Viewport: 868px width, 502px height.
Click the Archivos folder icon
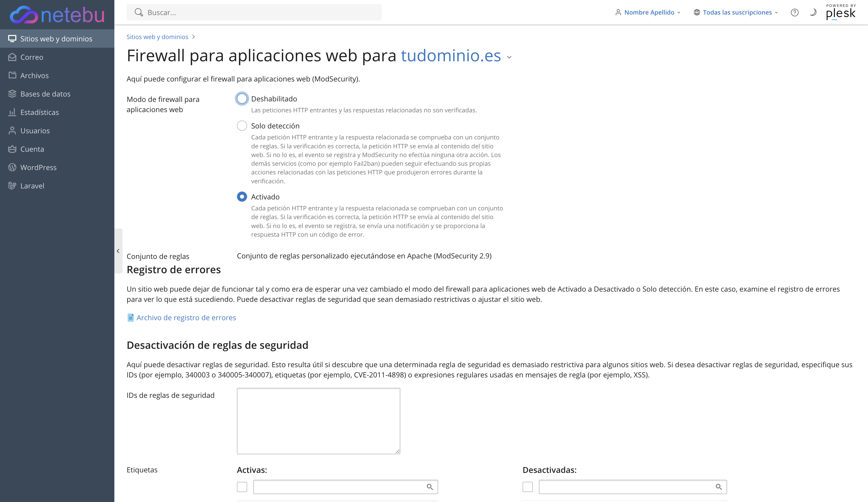(x=13, y=76)
